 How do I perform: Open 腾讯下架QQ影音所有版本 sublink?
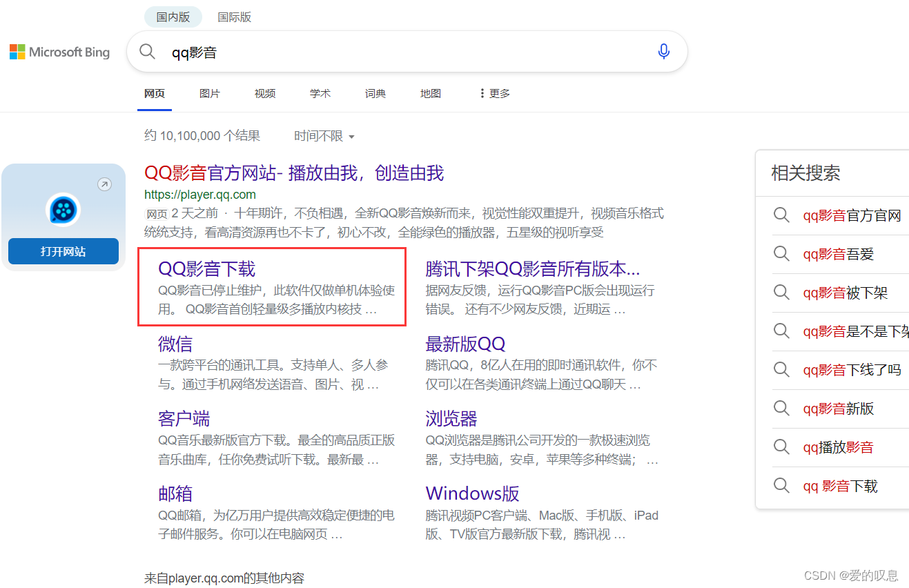pos(533,268)
